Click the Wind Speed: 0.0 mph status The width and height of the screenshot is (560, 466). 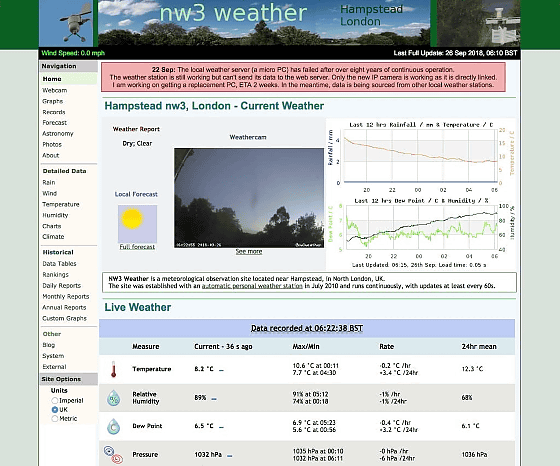[73, 53]
